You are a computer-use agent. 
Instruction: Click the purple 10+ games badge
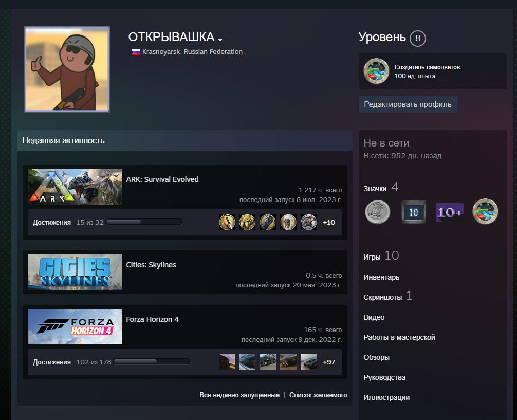click(450, 212)
